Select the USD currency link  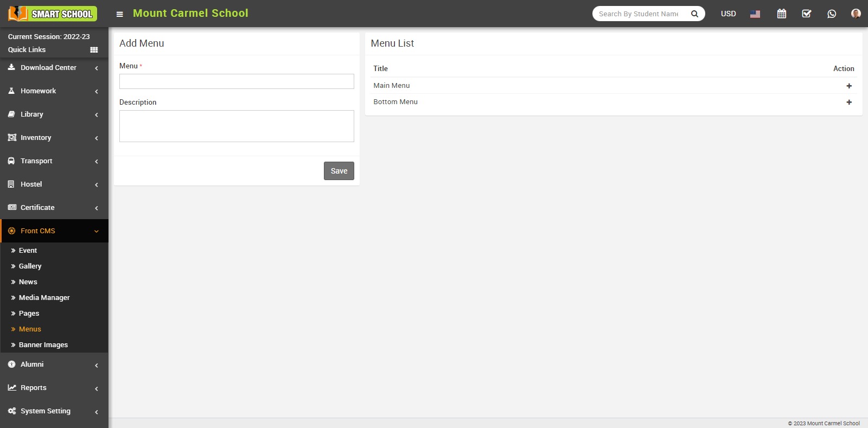728,14
